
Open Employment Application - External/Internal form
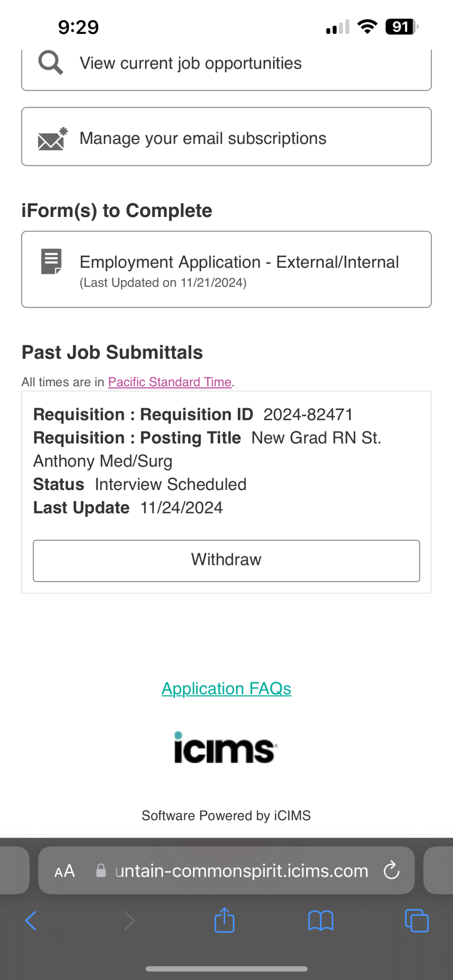pos(226,269)
